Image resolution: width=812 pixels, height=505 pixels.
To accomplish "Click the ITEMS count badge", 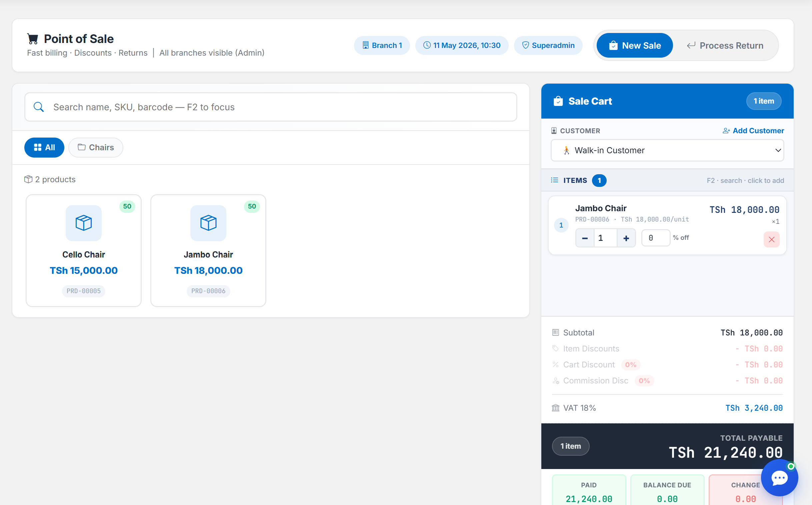I will click(x=599, y=180).
